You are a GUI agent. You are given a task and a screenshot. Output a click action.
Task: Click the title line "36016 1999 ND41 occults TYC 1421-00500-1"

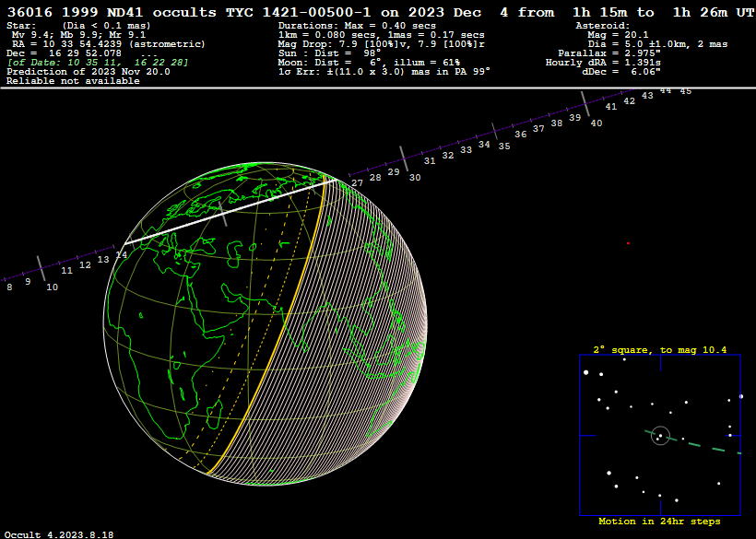point(191,13)
